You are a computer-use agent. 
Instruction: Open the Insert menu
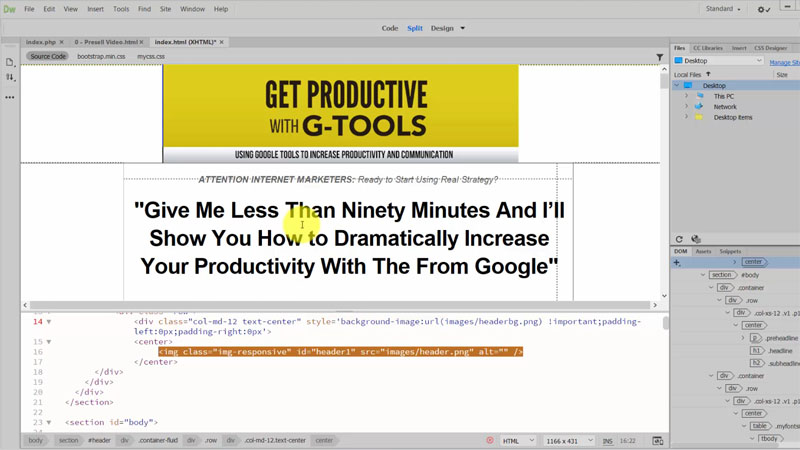click(x=95, y=9)
